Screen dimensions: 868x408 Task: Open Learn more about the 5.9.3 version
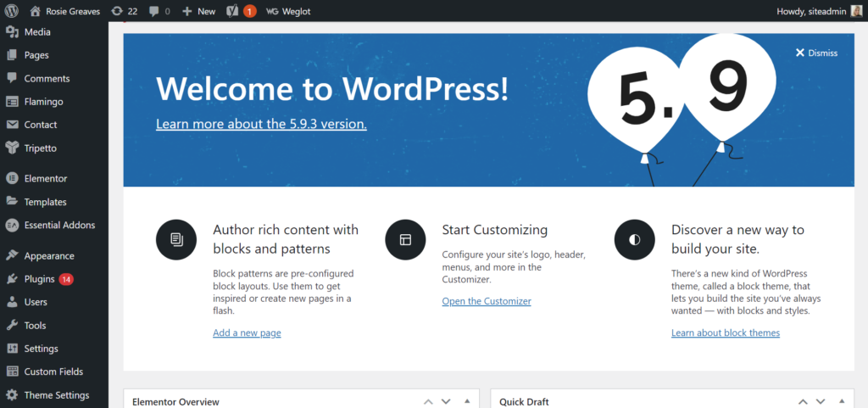(x=261, y=124)
